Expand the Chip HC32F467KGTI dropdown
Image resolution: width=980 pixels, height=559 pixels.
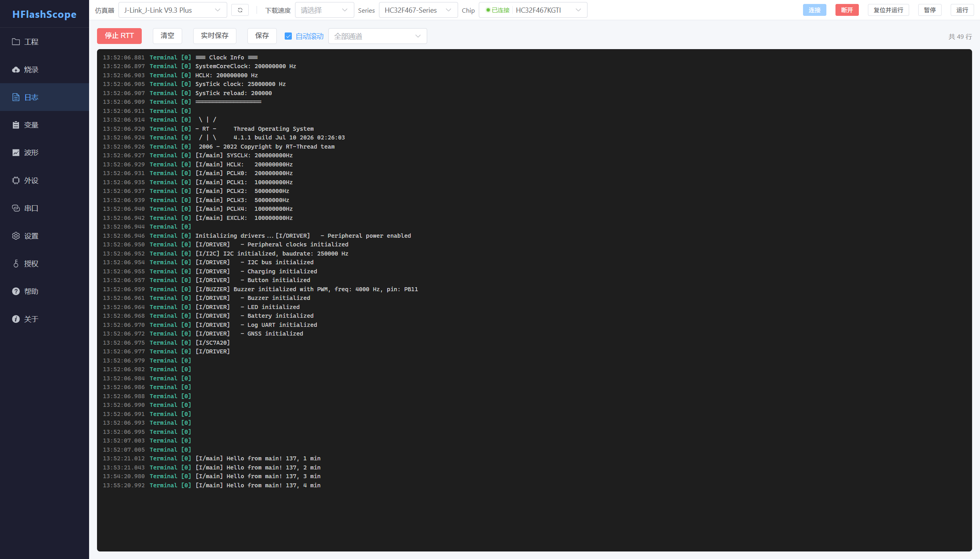pyautogui.click(x=533, y=10)
